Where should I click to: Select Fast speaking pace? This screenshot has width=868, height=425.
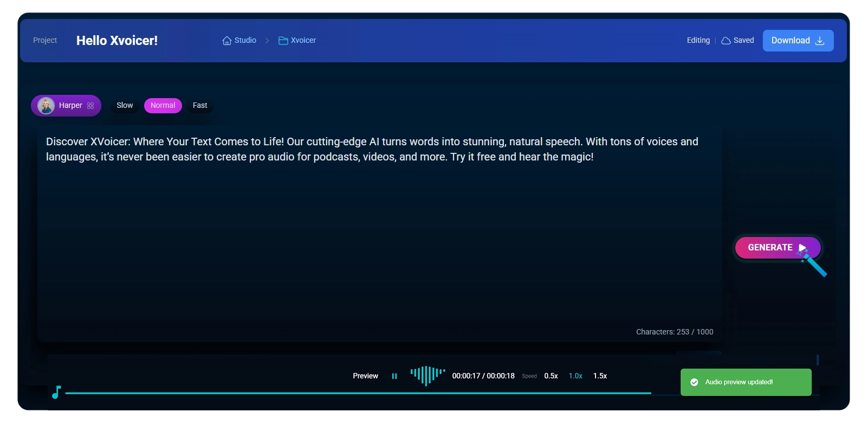200,106
